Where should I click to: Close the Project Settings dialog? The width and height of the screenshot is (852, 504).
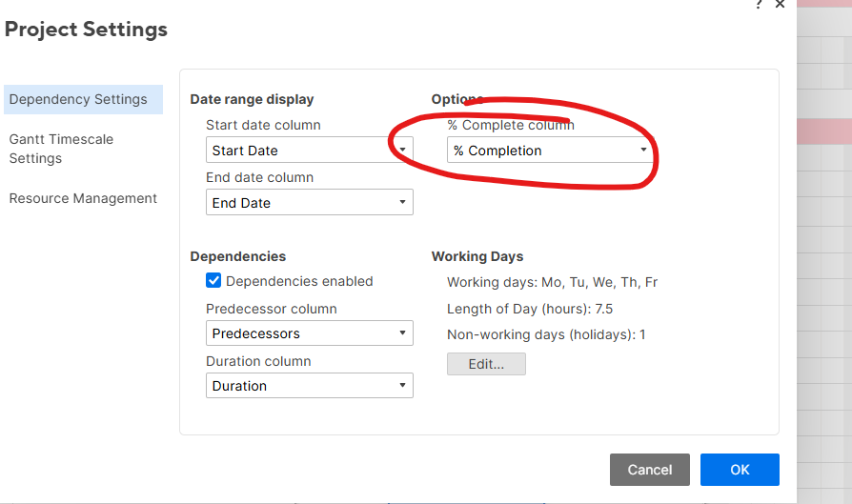pos(780,4)
